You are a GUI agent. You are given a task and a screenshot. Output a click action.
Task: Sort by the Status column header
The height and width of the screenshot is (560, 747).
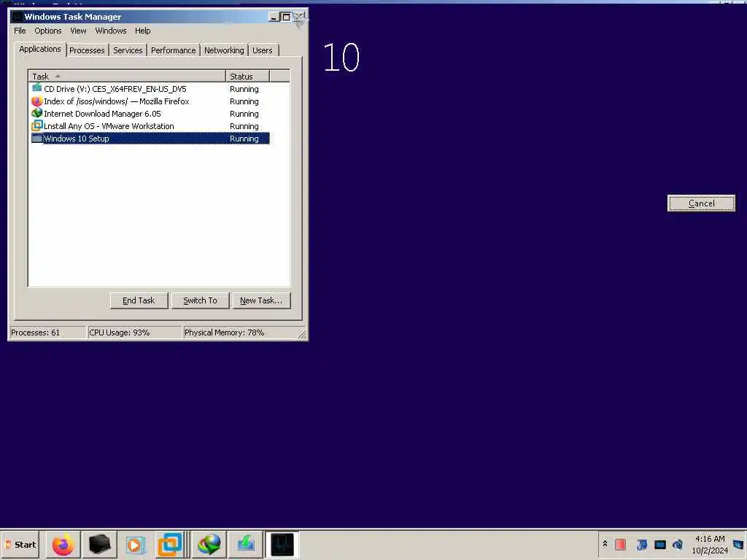[248, 76]
